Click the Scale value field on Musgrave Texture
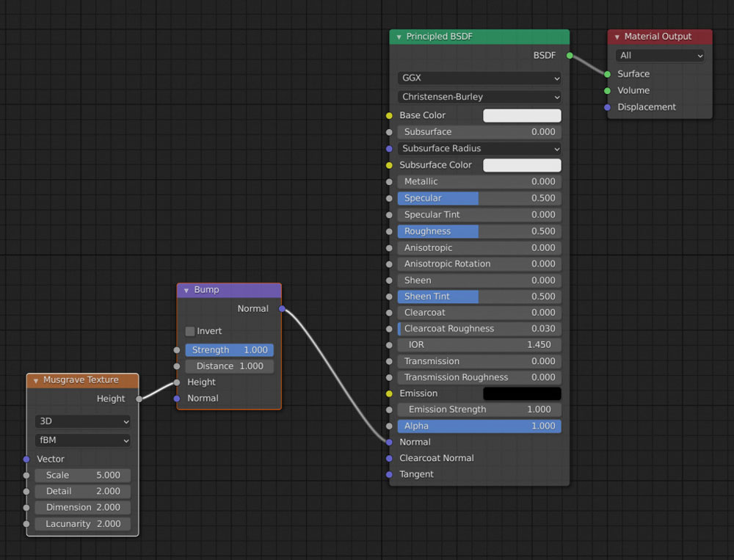734x560 pixels. [82, 475]
